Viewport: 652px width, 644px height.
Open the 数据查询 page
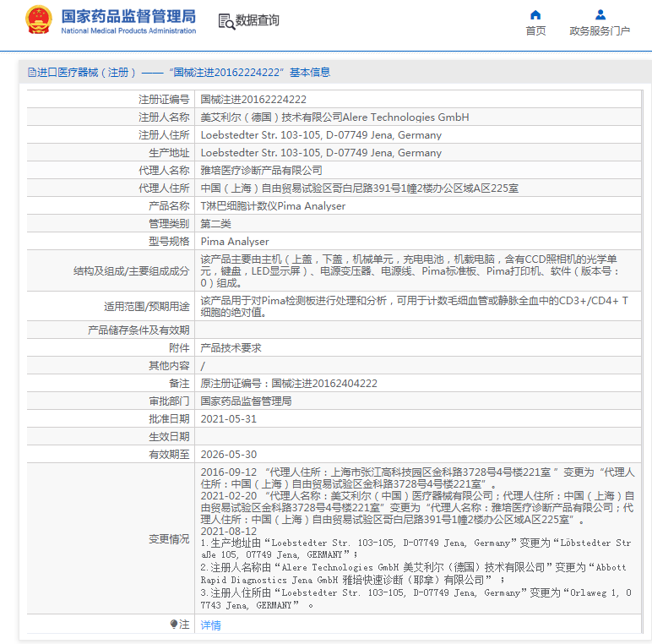248,20
